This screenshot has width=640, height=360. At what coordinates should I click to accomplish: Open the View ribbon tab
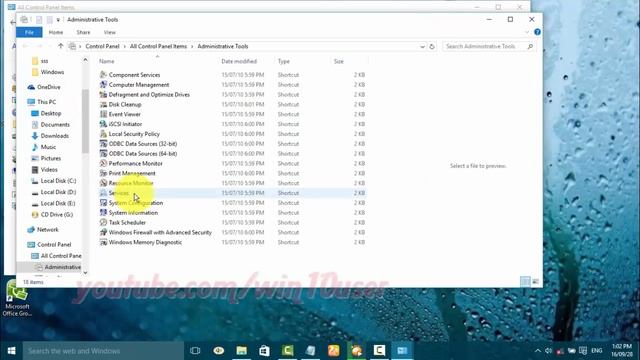109,32
